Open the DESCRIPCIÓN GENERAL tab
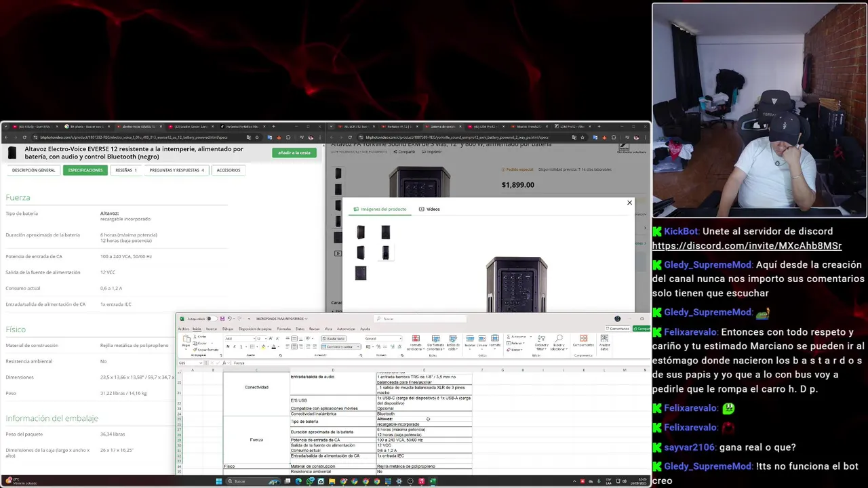This screenshot has width=868, height=488. [x=33, y=170]
